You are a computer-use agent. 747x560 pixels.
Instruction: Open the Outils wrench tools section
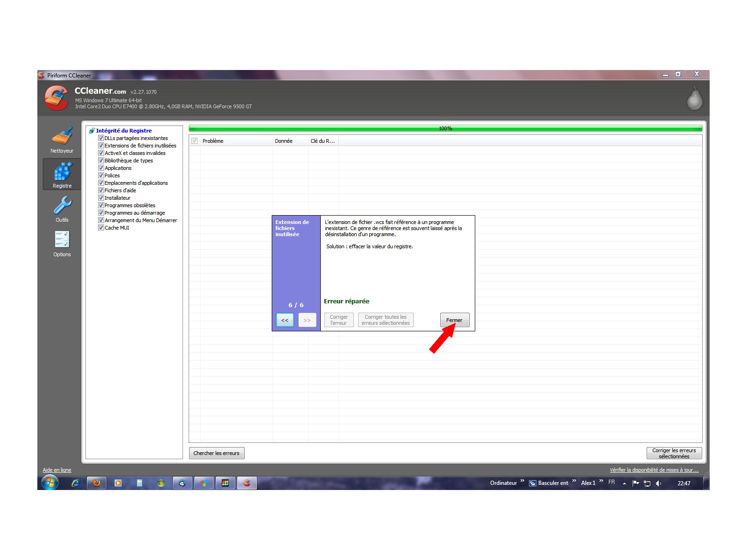62,209
